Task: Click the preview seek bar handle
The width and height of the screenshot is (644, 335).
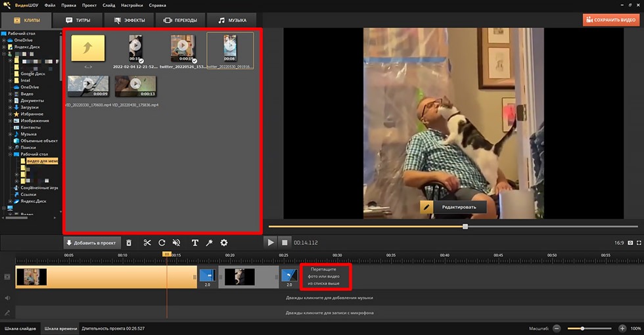Action: coord(465,226)
